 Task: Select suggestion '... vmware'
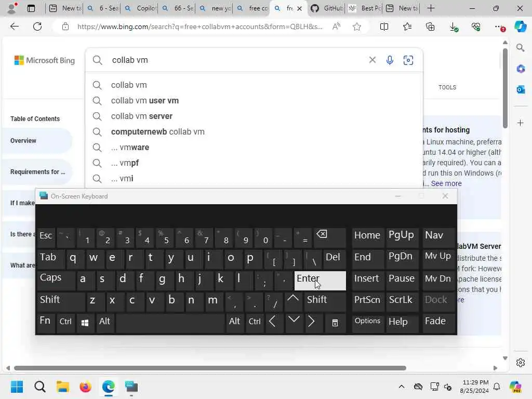point(254,148)
